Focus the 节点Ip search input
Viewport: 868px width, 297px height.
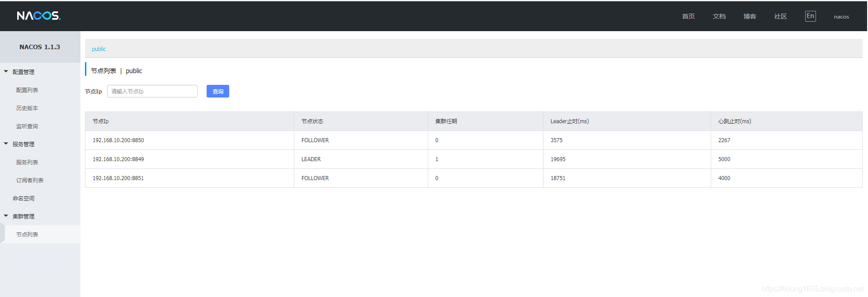(x=152, y=91)
